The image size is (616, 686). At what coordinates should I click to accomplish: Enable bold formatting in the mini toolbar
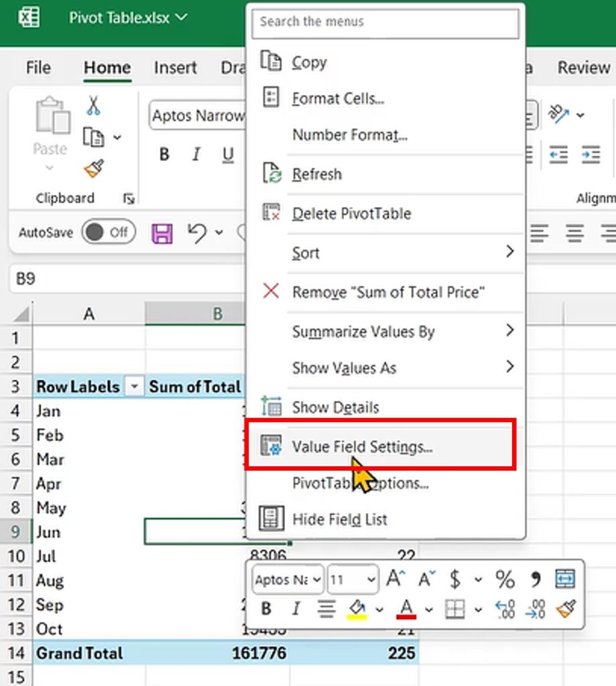[266, 610]
